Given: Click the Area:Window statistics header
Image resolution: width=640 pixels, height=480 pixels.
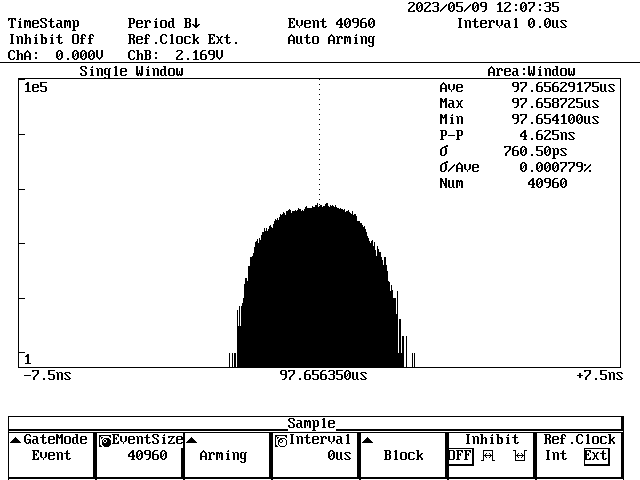Looking at the screenshot, I should tap(531, 72).
